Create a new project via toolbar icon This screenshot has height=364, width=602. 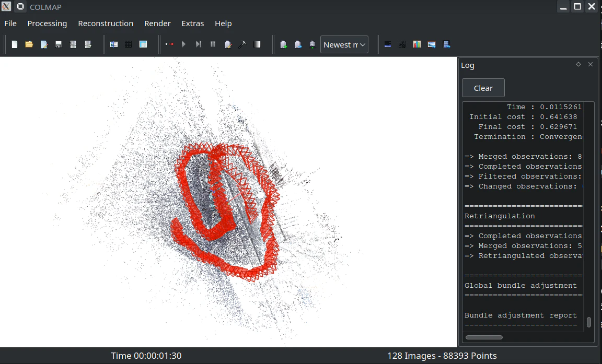pyautogui.click(x=15, y=44)
